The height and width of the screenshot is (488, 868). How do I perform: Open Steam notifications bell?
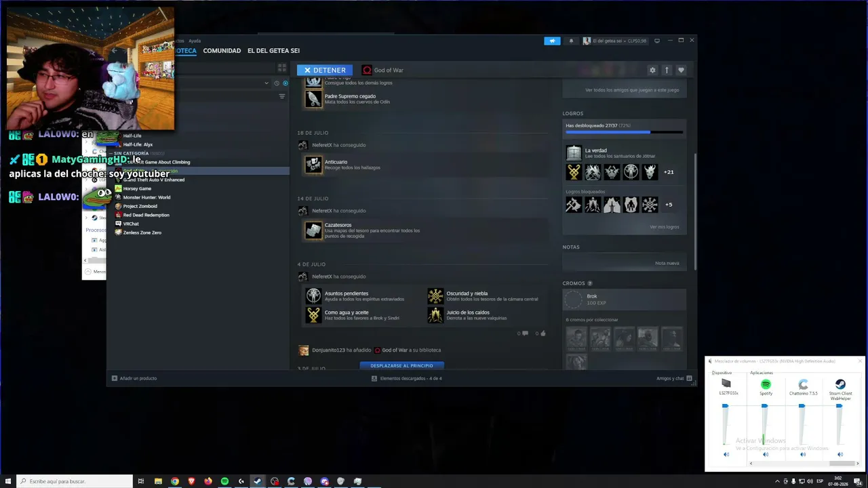pyautogui.click(x=571, y=41)
